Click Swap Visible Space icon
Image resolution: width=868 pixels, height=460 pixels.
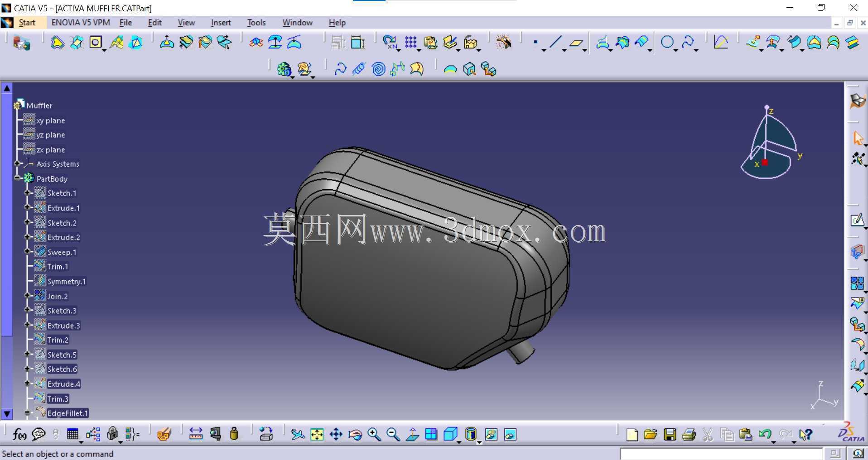pos(510,435)
